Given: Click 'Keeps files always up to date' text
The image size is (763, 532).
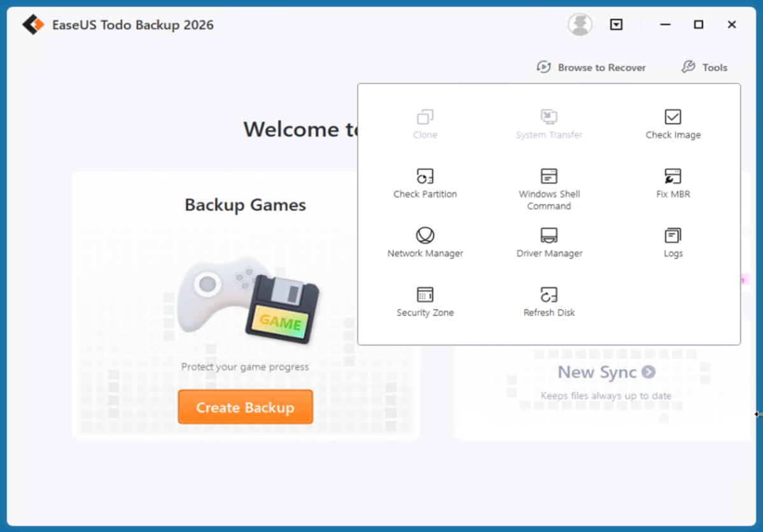Looking at the screenshot, I should [x=606, y=396].
